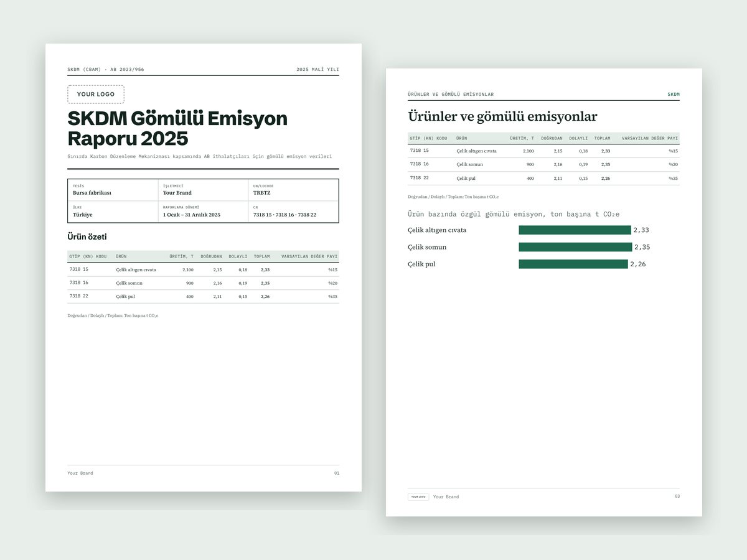This screenshot has height=560, width=747.
Task: Select the header text "SKDM (CBAM) · AB 2023/956"
Action: tap(106, 70)
